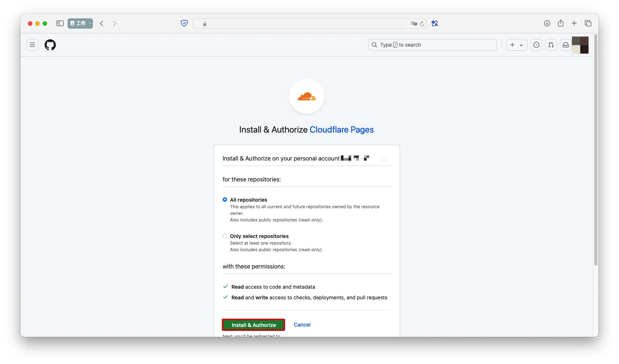Open the user avatar menu
Viewport: 619px width, 364px height.
pyautogui.click(x=580, y=45)
